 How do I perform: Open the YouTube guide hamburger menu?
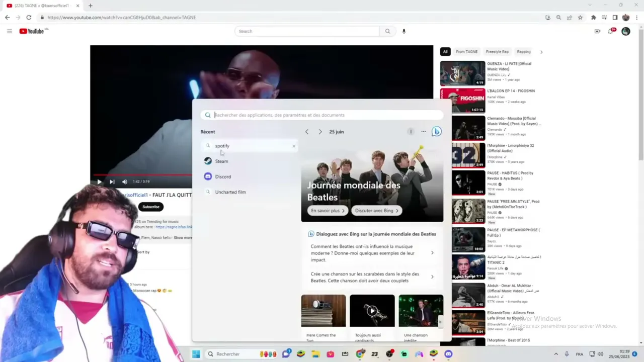click(9, 31)
